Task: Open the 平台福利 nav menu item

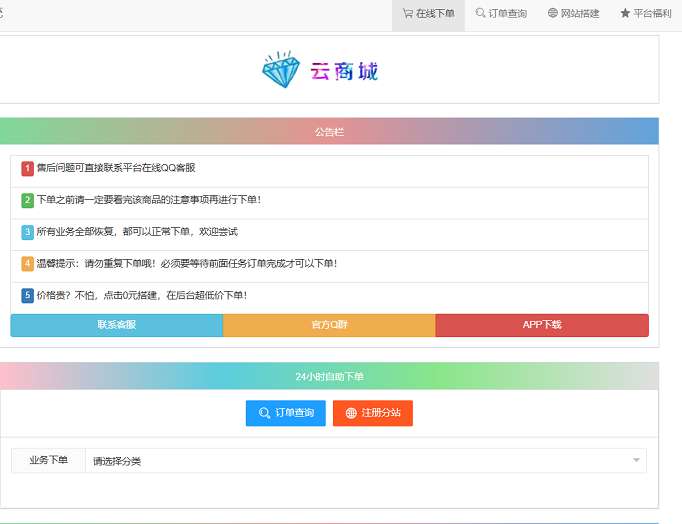Action: (653, 14)
